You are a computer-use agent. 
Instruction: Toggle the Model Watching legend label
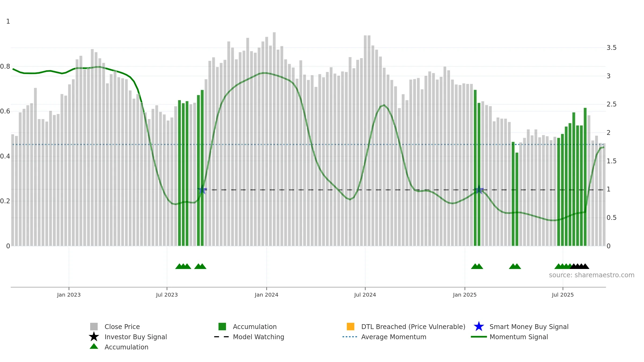pyautogui.click(x=258, y=337)
